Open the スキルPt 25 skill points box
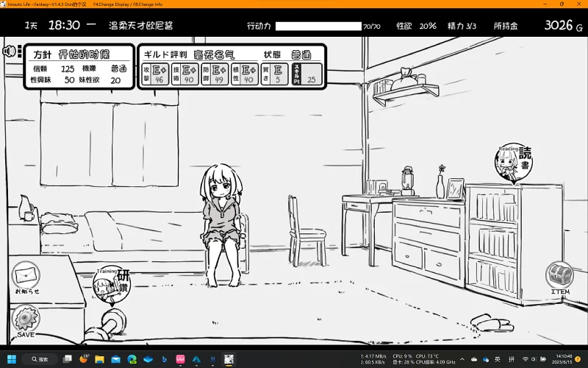588x368 pixels. tap(306, 74)
